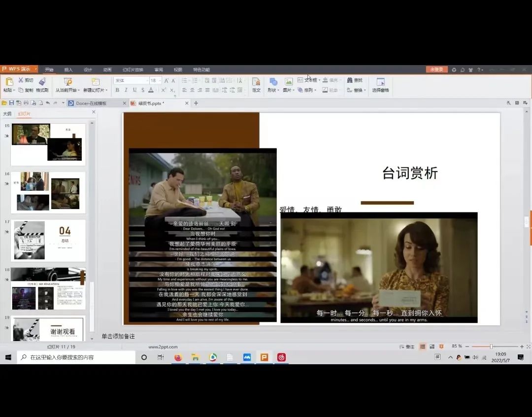
Task: Click the Save icon in quick access bar
Action: click(11, 103)
